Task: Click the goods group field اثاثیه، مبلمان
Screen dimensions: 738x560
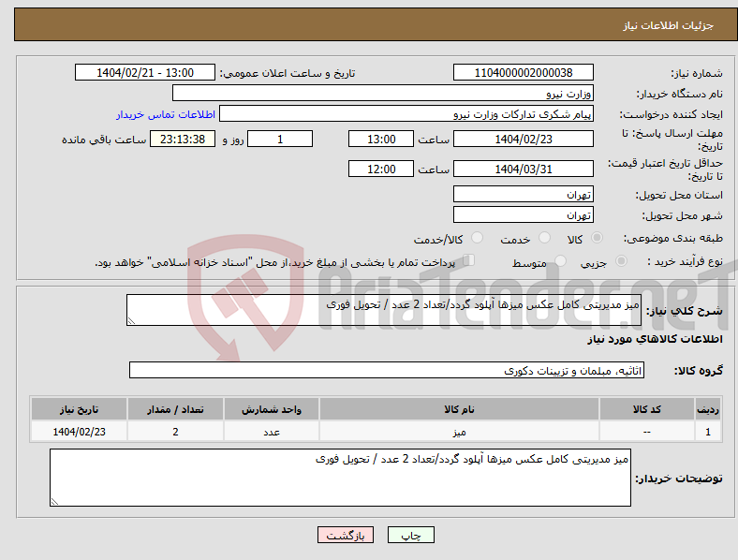Action: pos(387,370)
